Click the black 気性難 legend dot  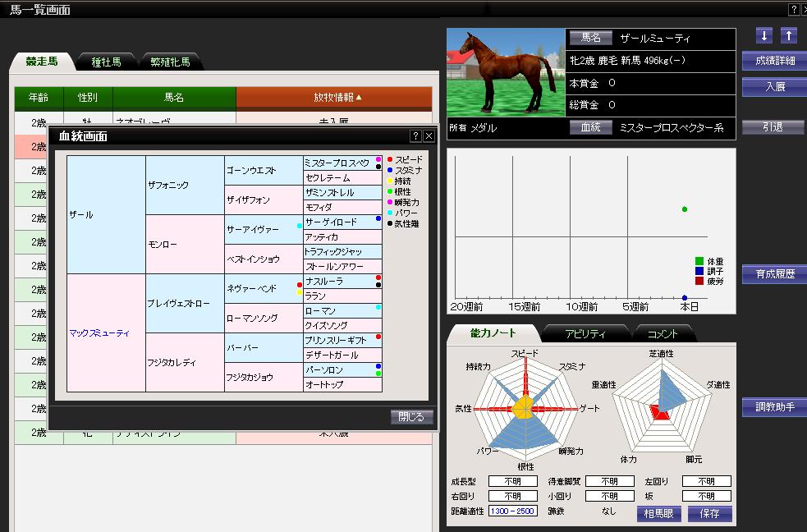pyautogui.click(x=390, y=224)
